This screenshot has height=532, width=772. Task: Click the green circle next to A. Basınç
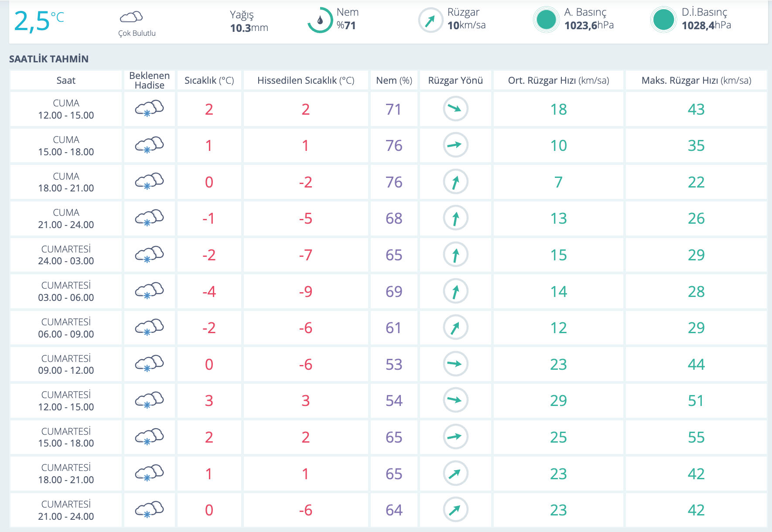[546, 20]
